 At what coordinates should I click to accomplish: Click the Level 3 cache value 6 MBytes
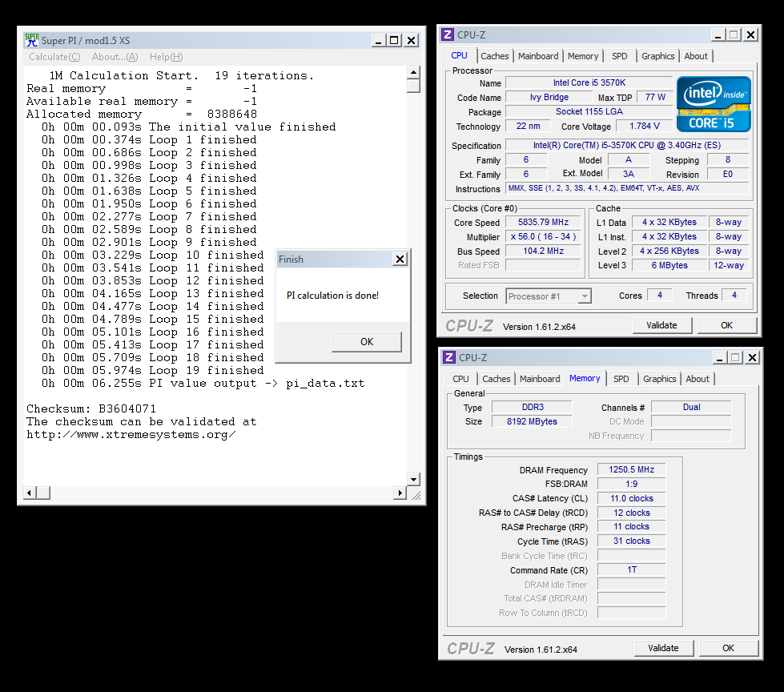669,265
